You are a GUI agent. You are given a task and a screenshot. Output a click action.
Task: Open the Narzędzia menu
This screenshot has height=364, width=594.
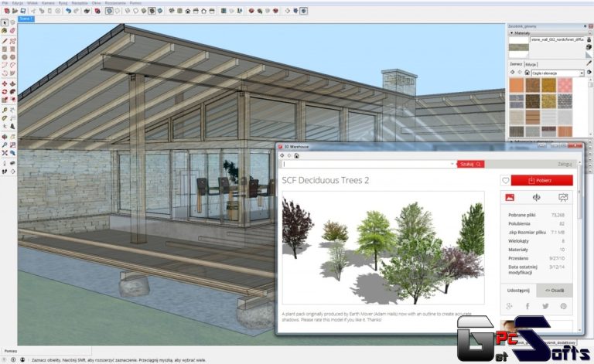80,3
